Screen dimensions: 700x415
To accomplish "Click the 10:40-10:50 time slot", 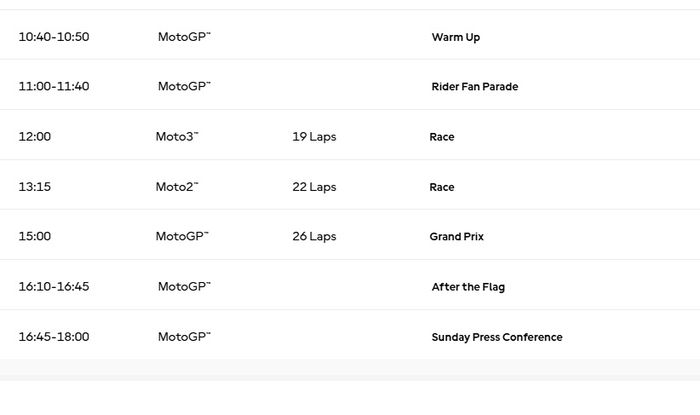I will coord(54,37).
